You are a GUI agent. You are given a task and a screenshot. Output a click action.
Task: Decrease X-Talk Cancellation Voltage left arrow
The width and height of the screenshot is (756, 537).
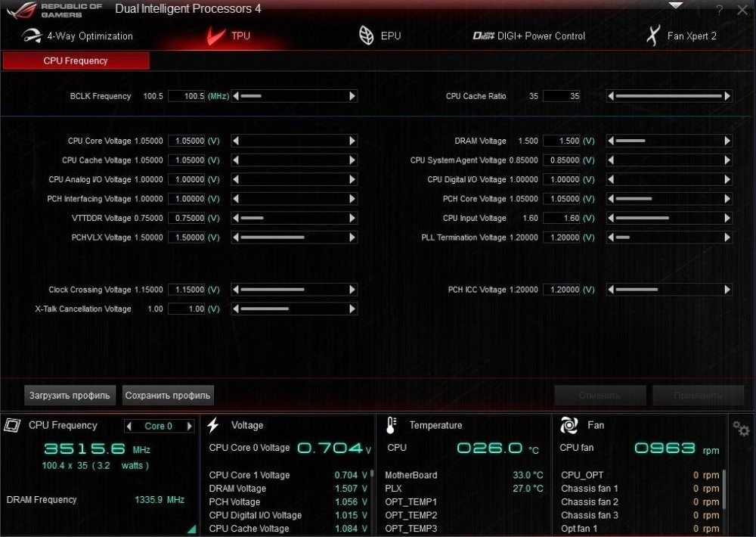point(236,309)
